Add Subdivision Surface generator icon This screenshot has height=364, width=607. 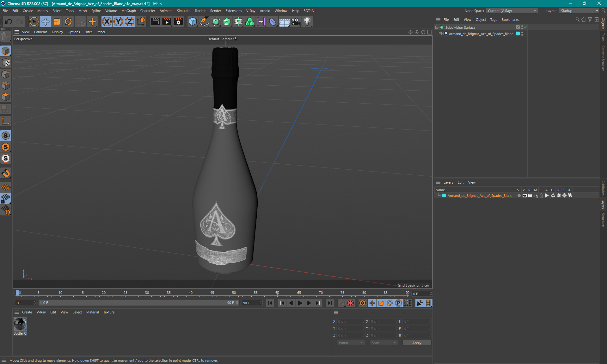pos(216,21)
